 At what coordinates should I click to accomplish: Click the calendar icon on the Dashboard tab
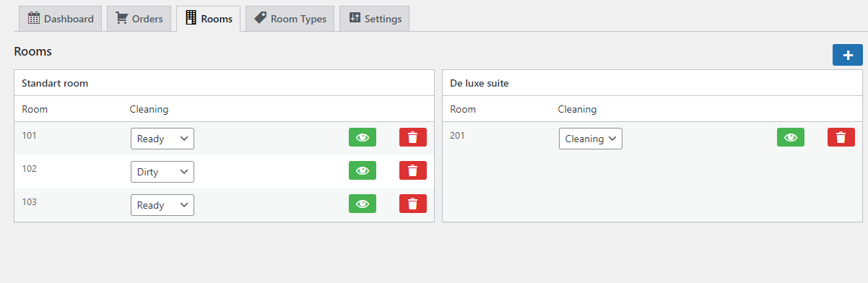[33, 18]
